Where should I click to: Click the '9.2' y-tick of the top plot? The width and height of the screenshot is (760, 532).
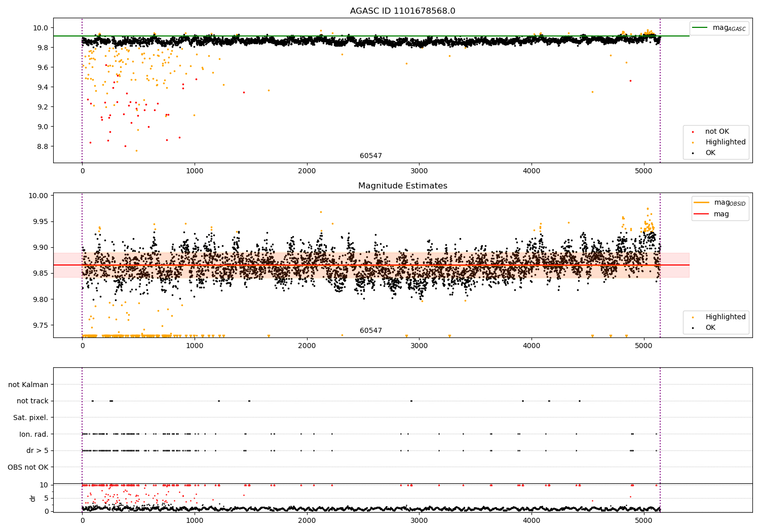(44, 107)
